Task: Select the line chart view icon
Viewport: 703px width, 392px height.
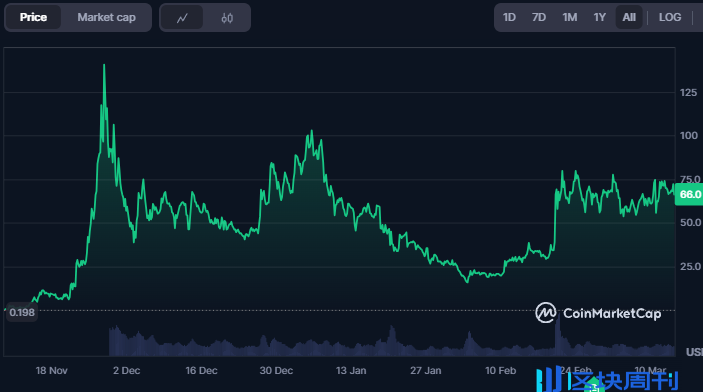Action: [x=182, y=18]
